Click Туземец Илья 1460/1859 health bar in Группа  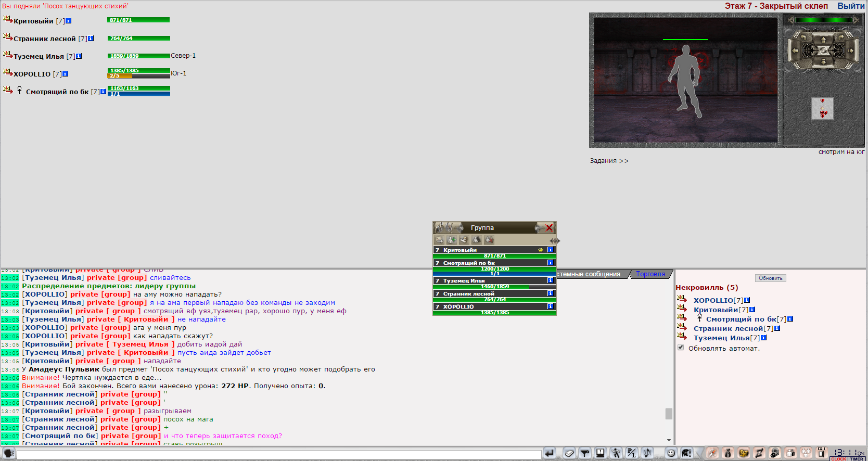[x=494, y=286]
